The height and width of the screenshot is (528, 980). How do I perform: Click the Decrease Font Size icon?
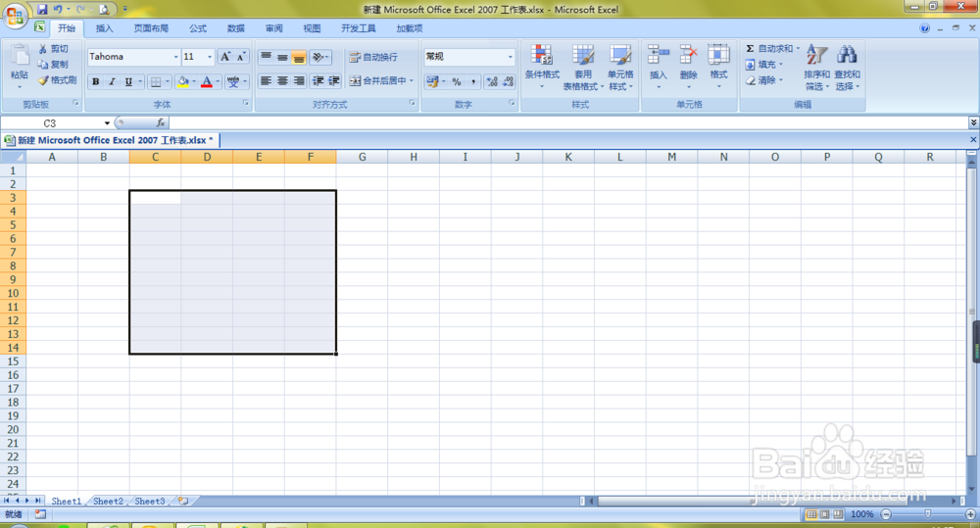click(241, 57)
